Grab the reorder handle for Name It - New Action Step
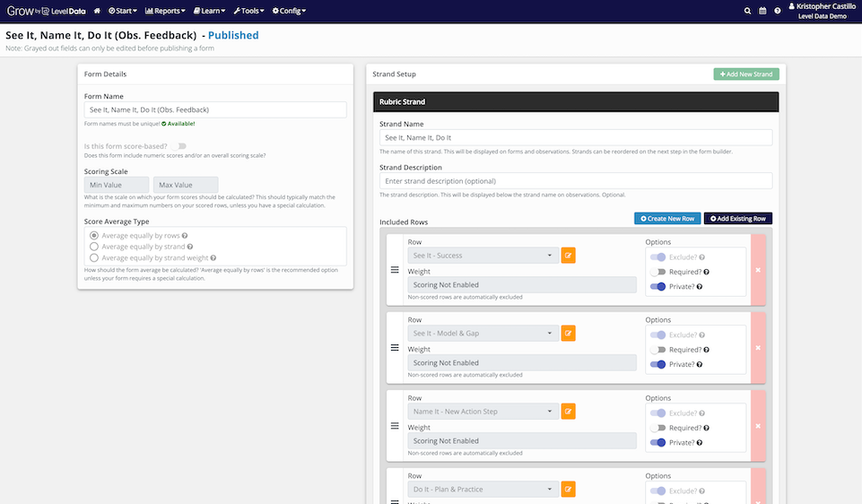 coord(395,426)
